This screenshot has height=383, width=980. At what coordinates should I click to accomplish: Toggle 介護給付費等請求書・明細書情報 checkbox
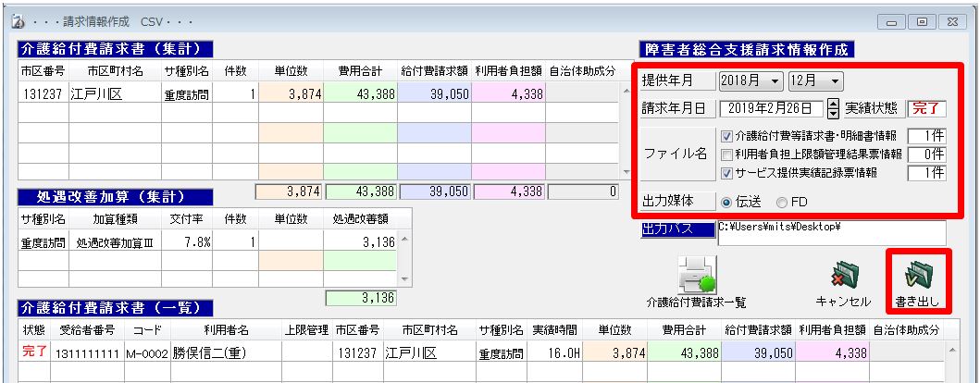click(727, 136)
